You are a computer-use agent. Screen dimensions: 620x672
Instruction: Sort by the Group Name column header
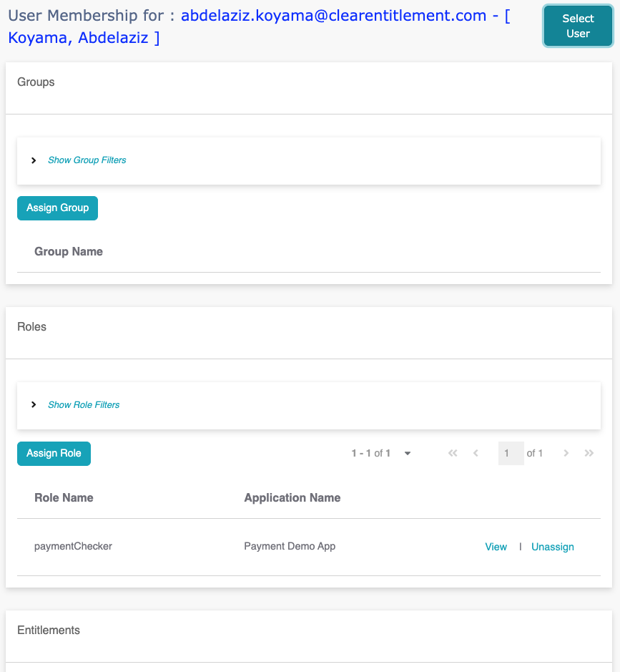pyautogui.click(x=69, y=252)
